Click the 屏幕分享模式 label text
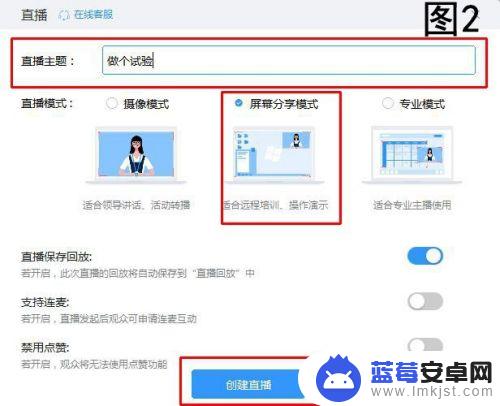The height and width of the screenshot is (406, 500). click(x=284, y=104)
